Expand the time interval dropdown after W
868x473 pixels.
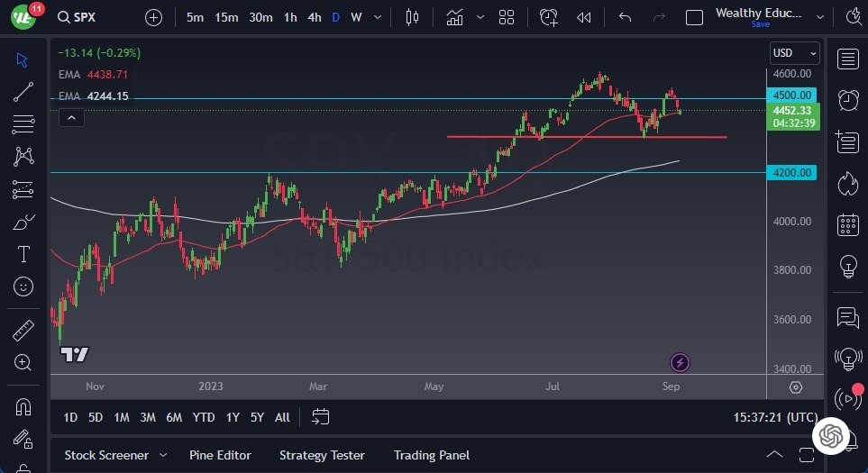380,17
